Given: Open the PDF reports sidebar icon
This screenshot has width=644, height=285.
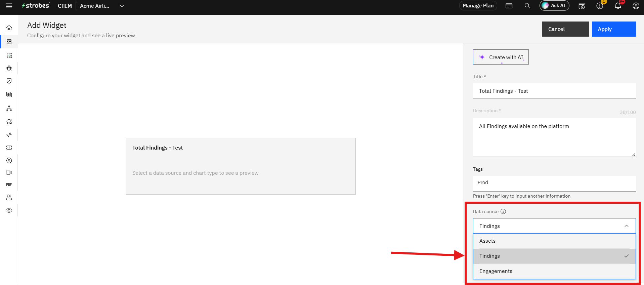Looking at the screenshot, I should coord(9,185).
